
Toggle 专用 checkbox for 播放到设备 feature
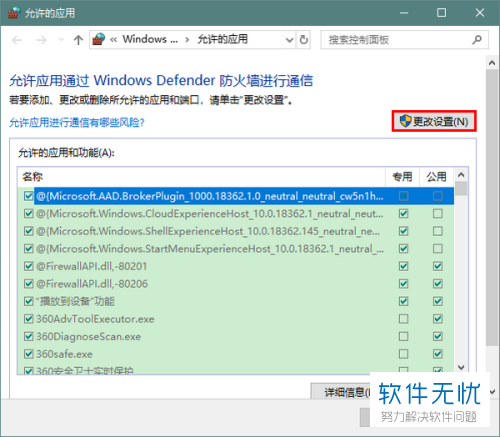point(404,301)
